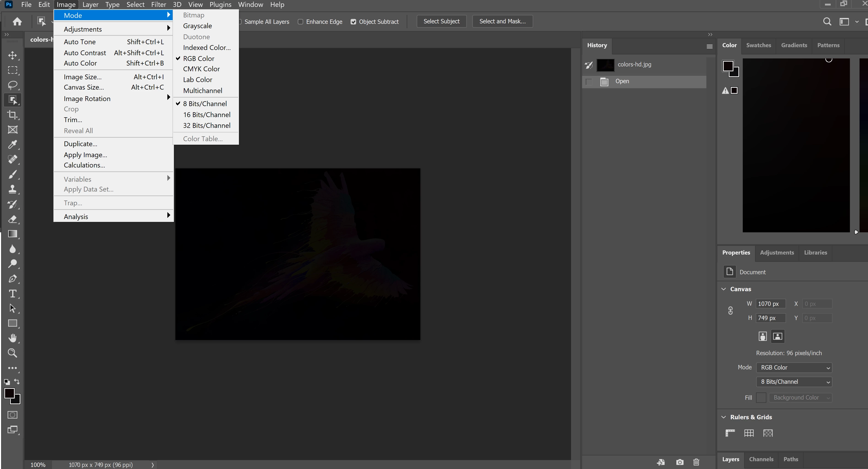868x469 pixels.
Task: Select the Horizontal Type tool
Action: coord(12,294)
